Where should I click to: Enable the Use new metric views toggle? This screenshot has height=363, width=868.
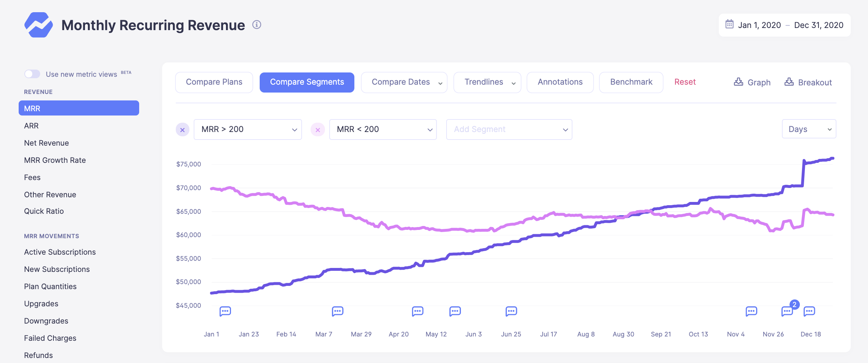tap(32, 74)
